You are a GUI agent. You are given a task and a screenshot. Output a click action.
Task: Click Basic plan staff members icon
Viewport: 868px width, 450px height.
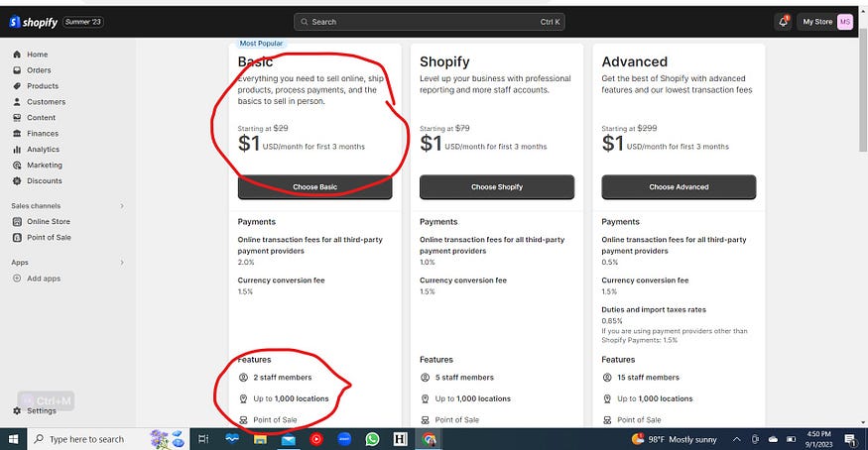(x=243, y=378)
